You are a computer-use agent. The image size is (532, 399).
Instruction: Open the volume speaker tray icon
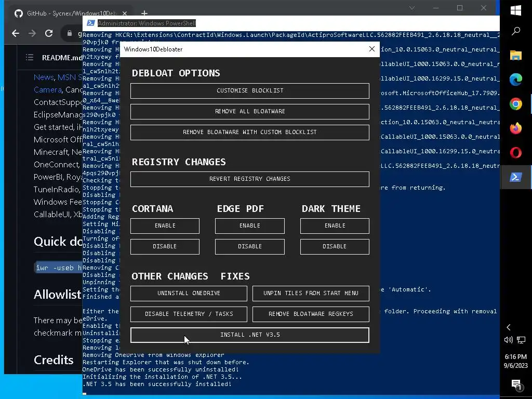coord(508,340)
